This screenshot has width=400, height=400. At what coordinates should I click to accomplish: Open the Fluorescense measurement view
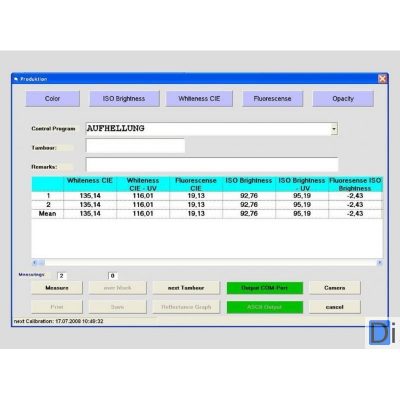coord(273,99)
